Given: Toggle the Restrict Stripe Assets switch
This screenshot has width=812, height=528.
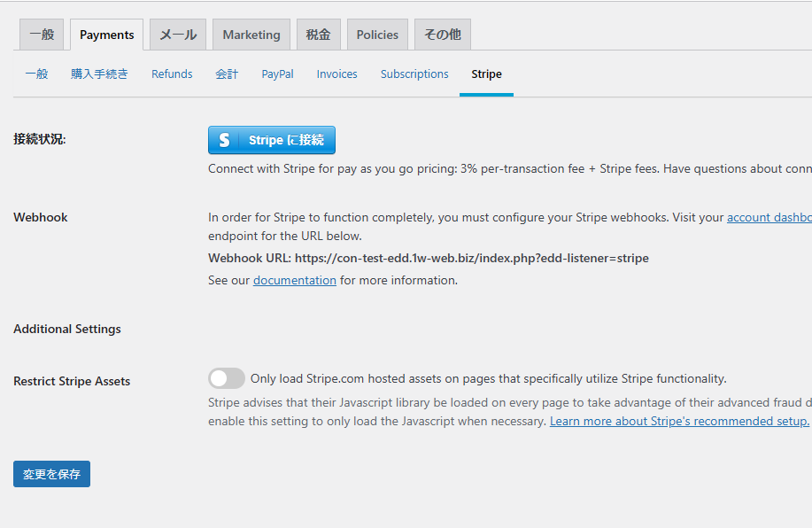Looking at the screenshot, I should (227, 378).
